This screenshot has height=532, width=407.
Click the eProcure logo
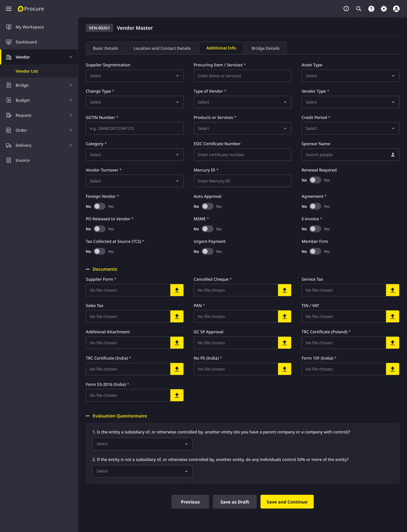point(31,9)
